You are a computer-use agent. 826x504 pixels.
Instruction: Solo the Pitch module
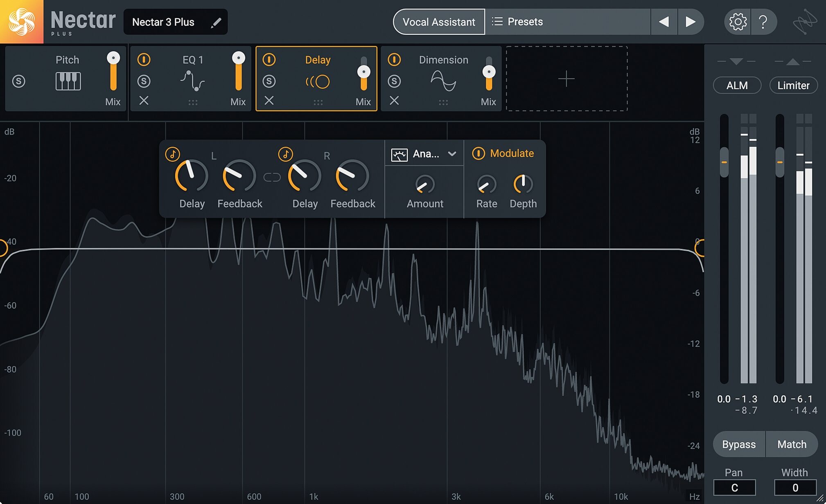coord(19,81)
